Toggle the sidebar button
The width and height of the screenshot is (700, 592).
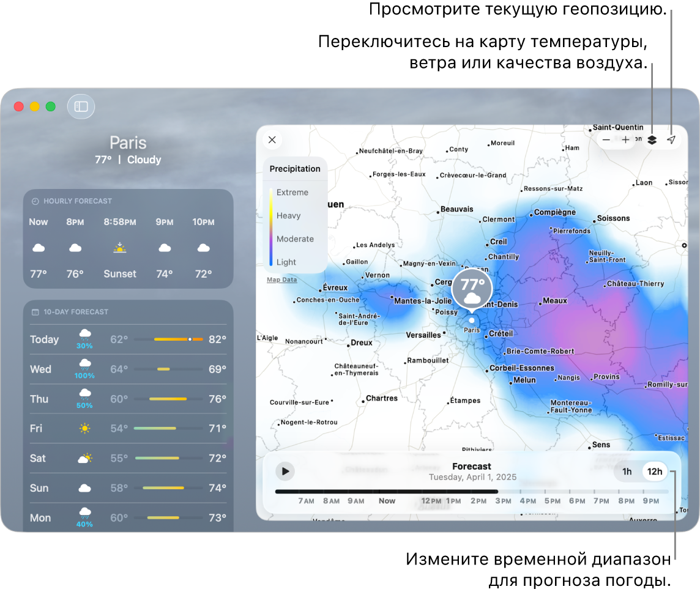pos(81,106)
